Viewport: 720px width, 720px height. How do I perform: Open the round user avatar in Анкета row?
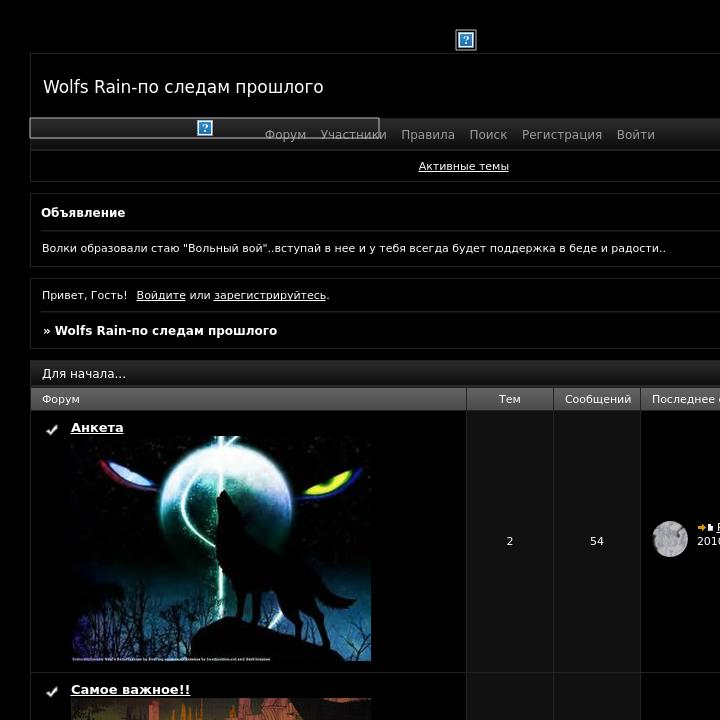click(x=670, y=539)
